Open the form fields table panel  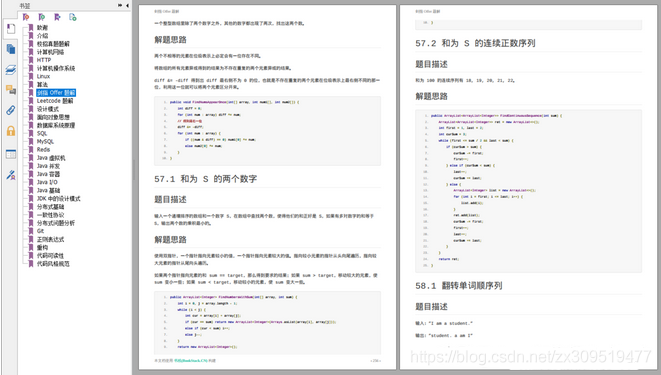coord(11,154)
